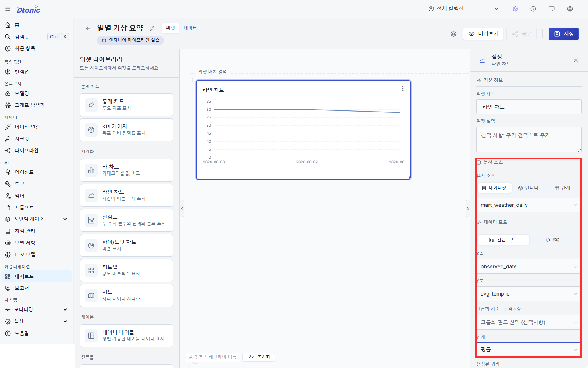Expand 시맨틱 레이어 menu

36,219
